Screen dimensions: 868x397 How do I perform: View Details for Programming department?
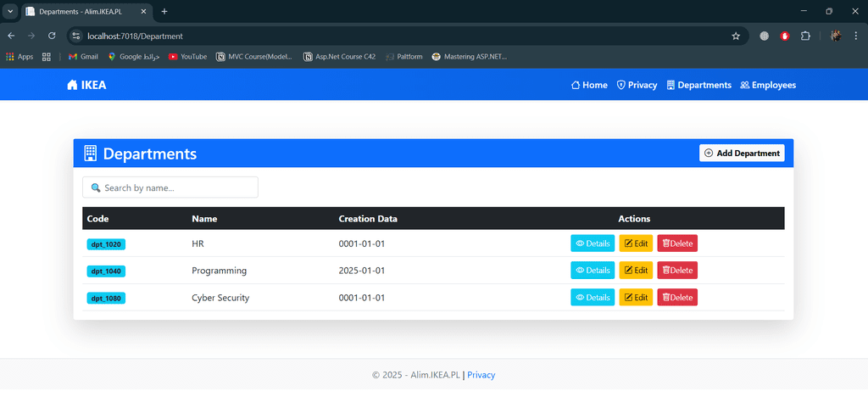[x=593, y=271]
